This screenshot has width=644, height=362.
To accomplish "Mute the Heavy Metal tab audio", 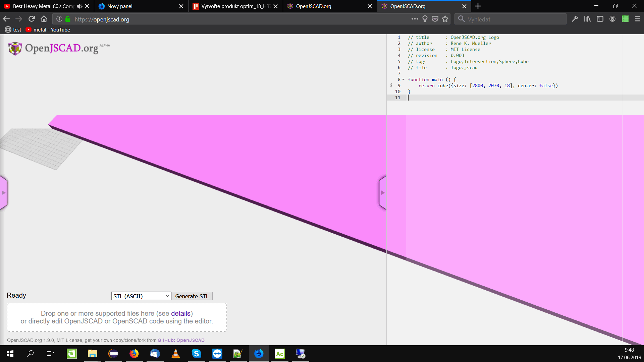I will (x=79, y=6).
